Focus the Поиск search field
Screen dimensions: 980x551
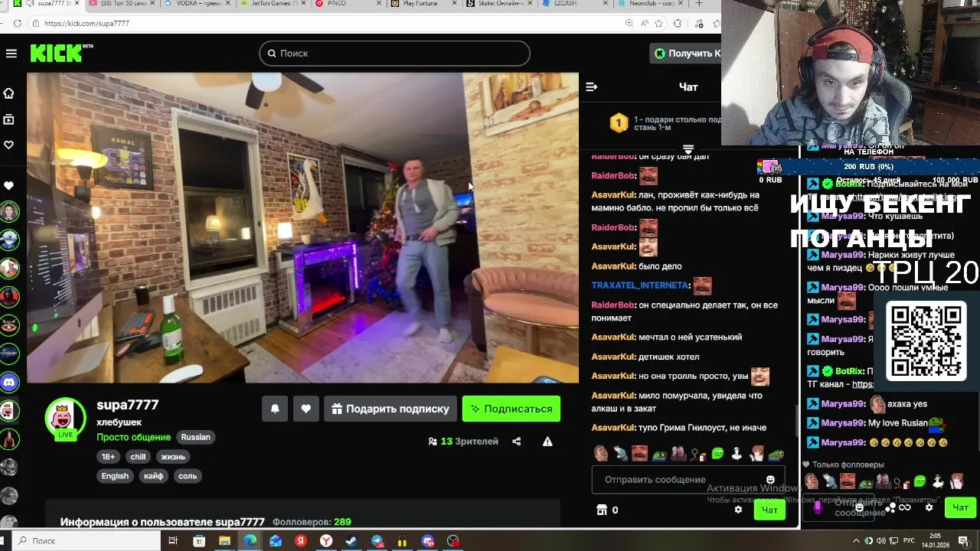(x=394, y=53)
